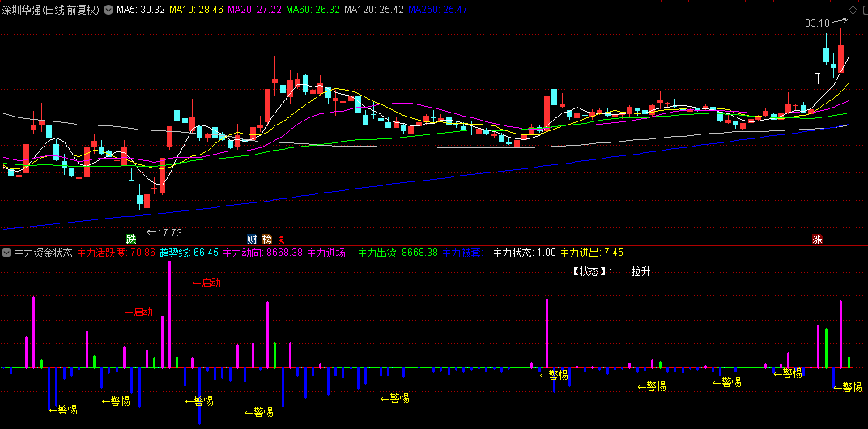Click the 拉升 status text
The height and width of the screenshot is (429, 868).
pos(640,272)
